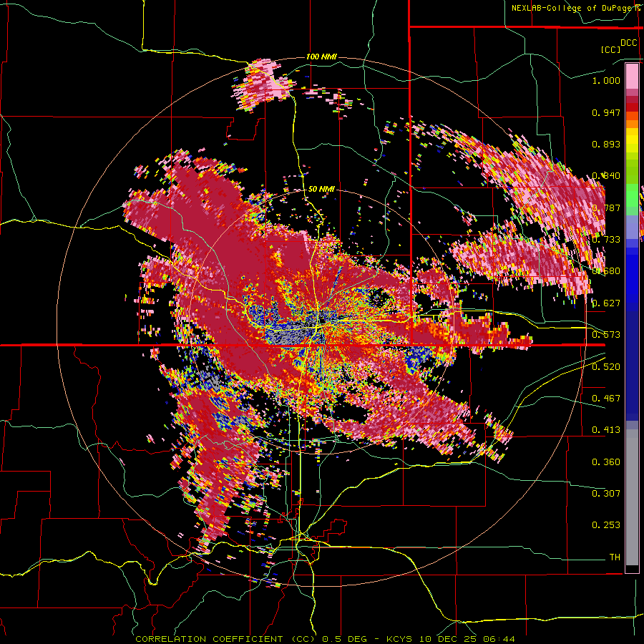Select the DCC product label

[628, 43]
